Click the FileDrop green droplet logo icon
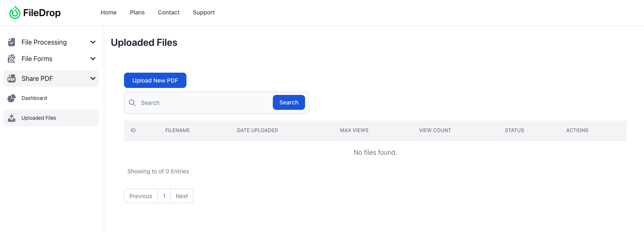 [x=15, y=12]
